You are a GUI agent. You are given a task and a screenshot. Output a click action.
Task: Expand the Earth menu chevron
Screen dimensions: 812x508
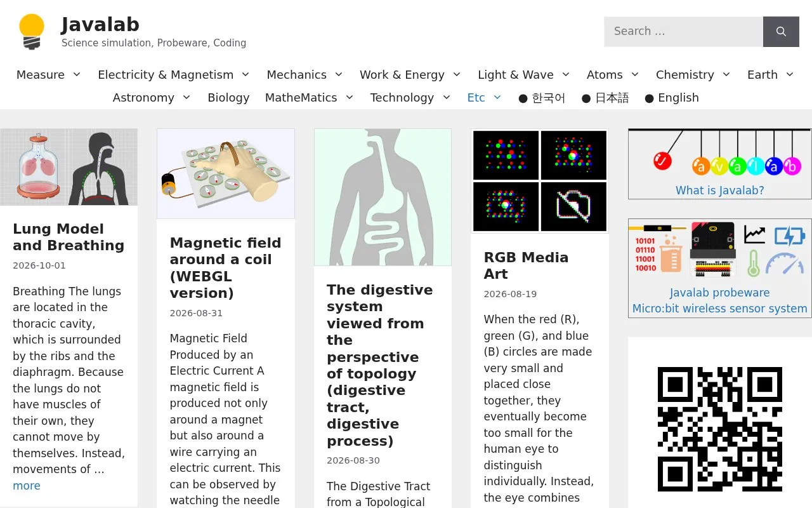[790, 74]
